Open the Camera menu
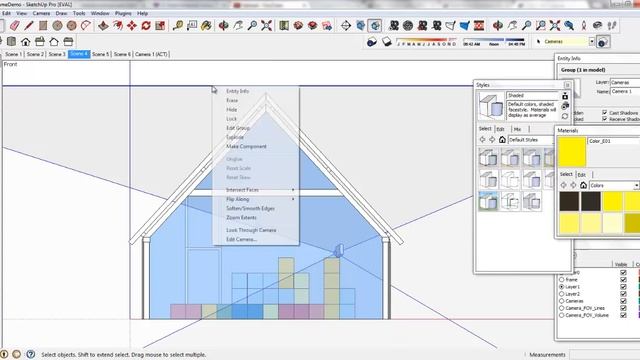Screen dimensions: 640x360 [41, 13]
